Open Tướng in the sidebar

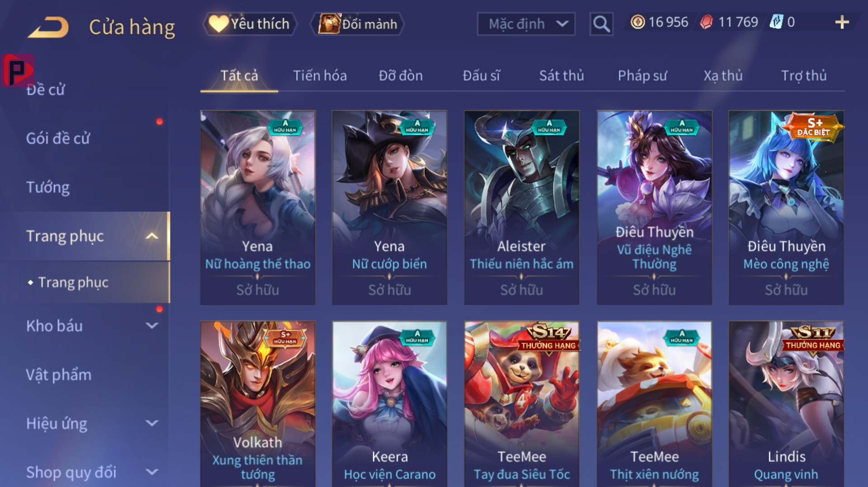click(48, 187)
